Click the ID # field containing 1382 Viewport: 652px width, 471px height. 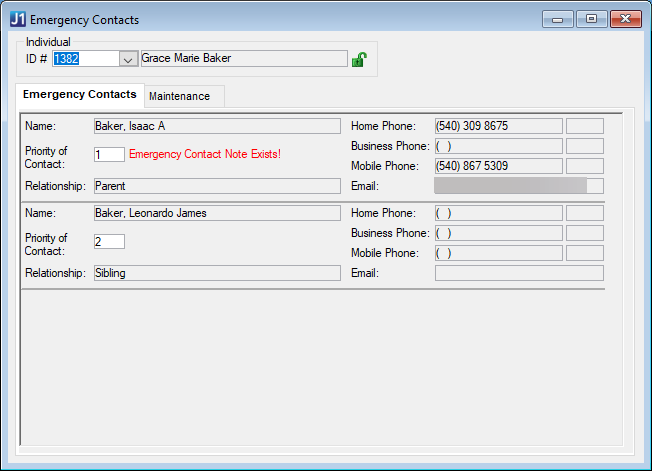84,59
